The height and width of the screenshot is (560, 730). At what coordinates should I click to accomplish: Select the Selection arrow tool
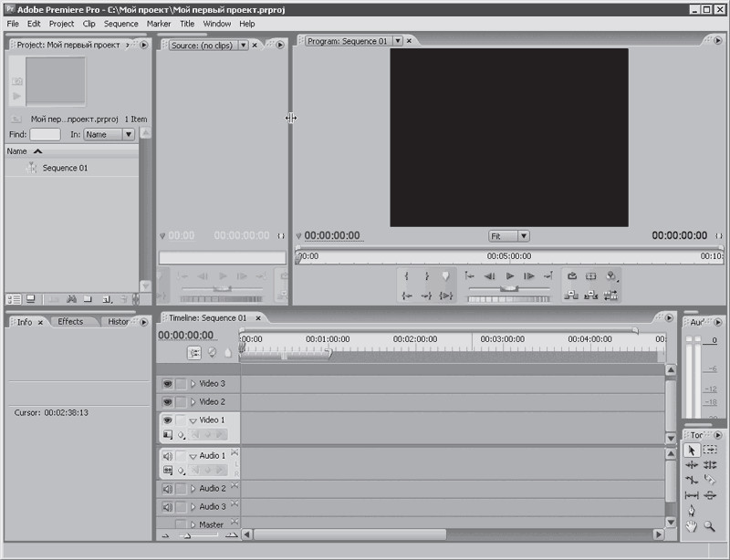pyautogui.click(x=692, y=450)
